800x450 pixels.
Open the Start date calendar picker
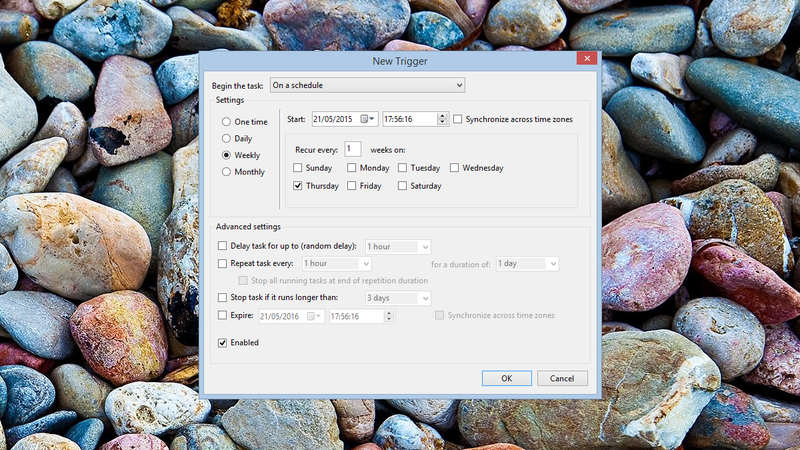click(x=367, y=119)
